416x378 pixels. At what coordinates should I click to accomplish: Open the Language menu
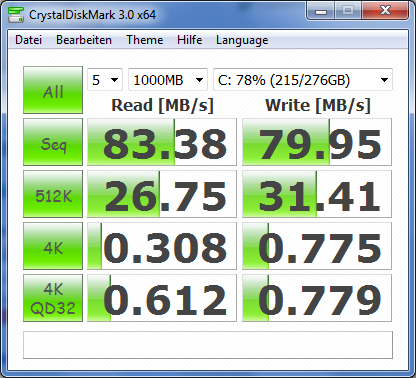tap(242, 40)
